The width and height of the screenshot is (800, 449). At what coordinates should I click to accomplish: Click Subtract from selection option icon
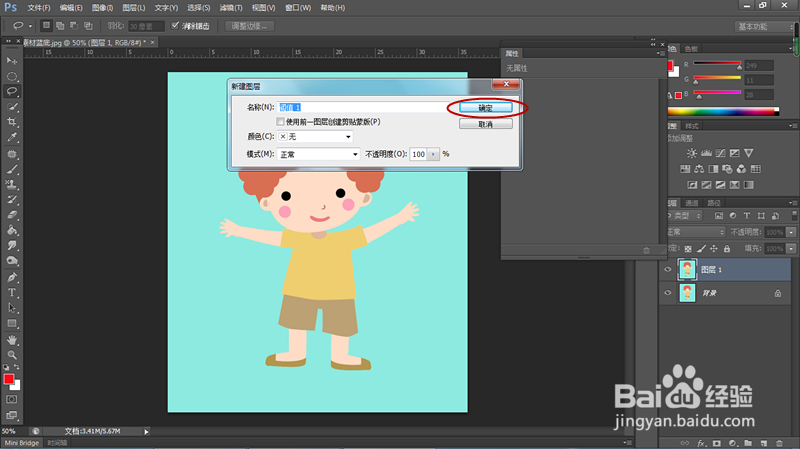click(74, 26)
